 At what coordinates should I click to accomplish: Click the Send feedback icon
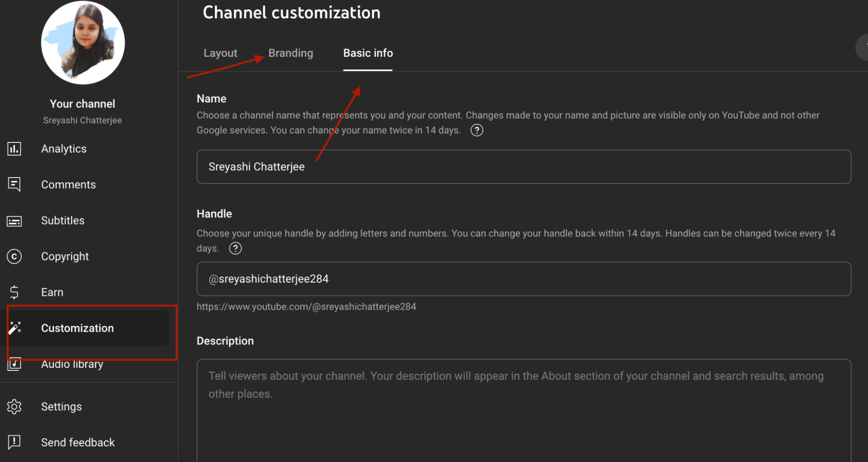[14, 442]
